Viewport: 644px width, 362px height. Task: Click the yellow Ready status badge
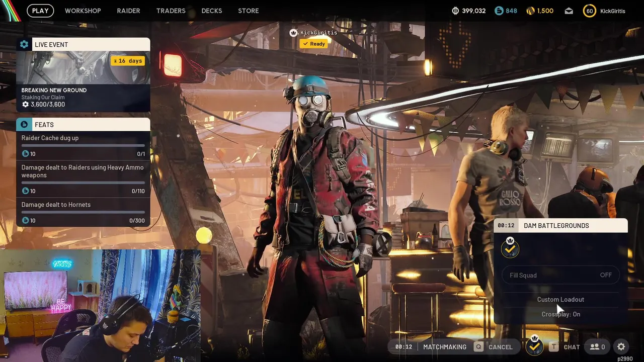click(313, 44)
